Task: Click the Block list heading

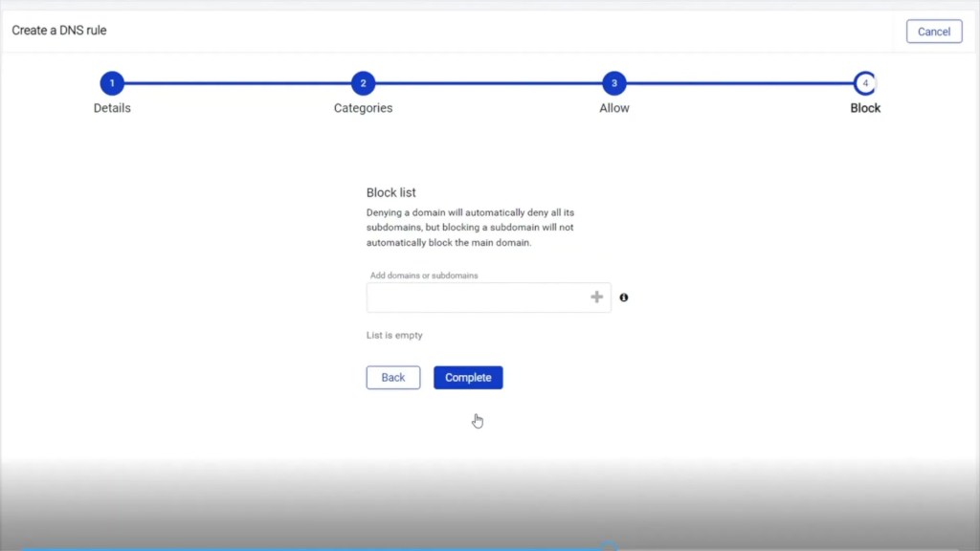Action: [x=390, y=192]
